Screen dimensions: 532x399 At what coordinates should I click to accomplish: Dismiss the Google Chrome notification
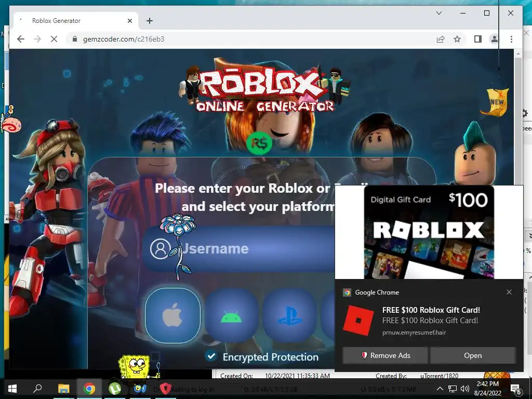(x=509, y=292)
